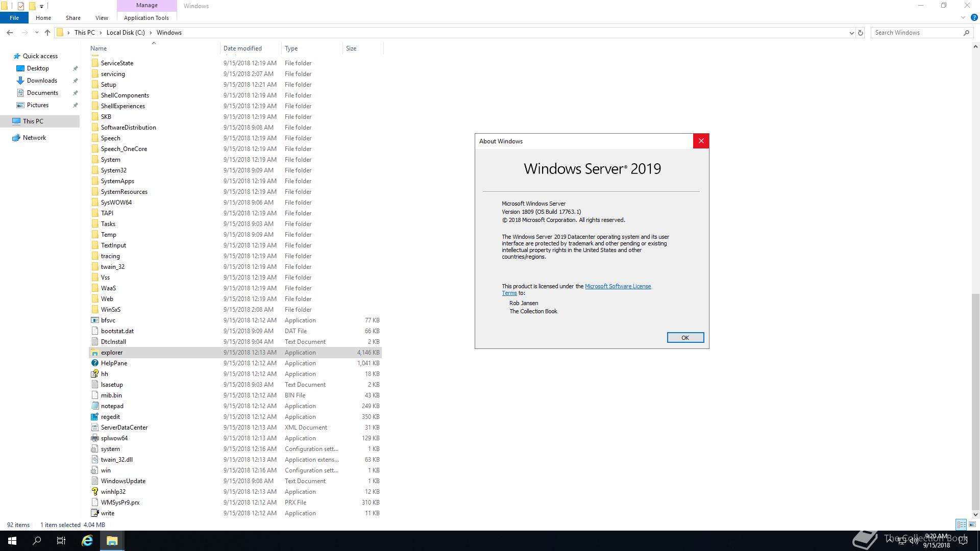Click OK in About Windows dialog
The width and height of the screenshot is (980, 551).
click(x=685, y=338)
